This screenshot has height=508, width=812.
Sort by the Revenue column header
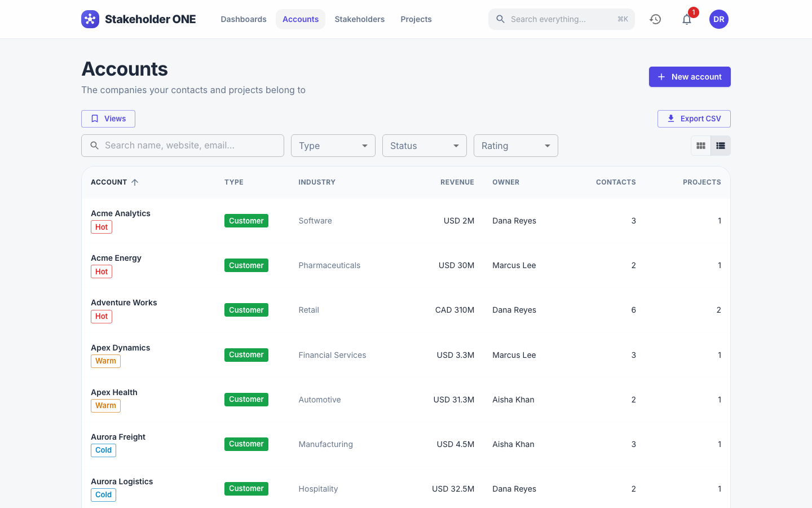click(x=457, y=182)
